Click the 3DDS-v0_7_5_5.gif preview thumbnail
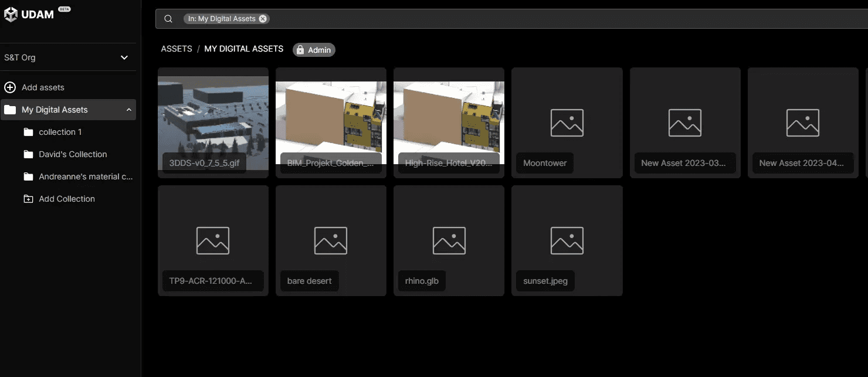868x377 pixels. [x=213, y=117]
